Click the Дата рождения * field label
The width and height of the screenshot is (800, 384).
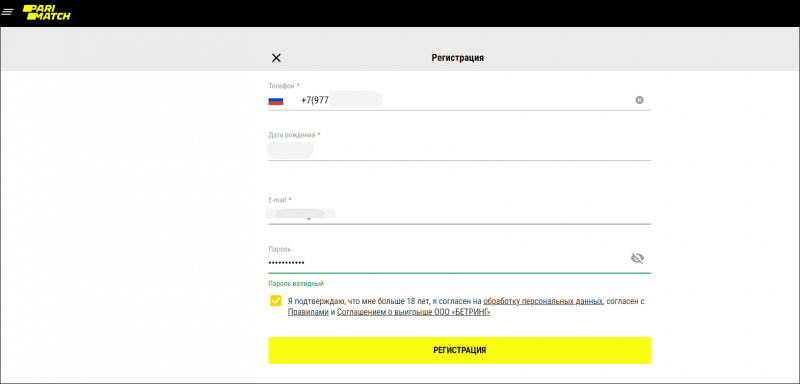coord(294,135)
